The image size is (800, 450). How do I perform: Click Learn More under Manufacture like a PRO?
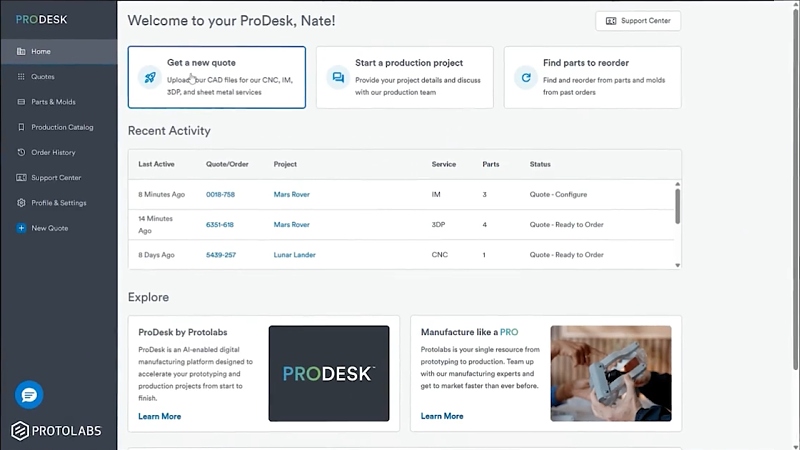pyautogui.click(x=442, y=416)
